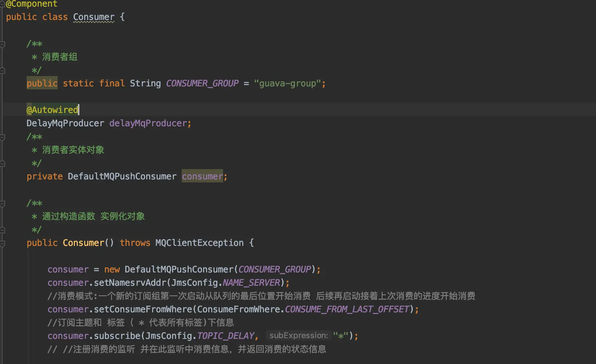Image resolution: width=596 pixels, height=364 pixels.
Task: Click the private keyword
Action: [x=45, y=176]
